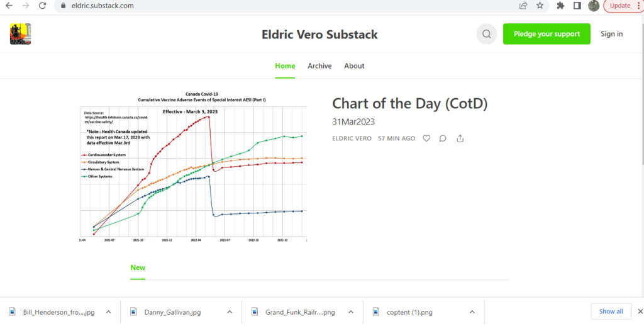Switch to the Archive tab
644x326 pixels.
pyautogui.click(x=319, y=66)
